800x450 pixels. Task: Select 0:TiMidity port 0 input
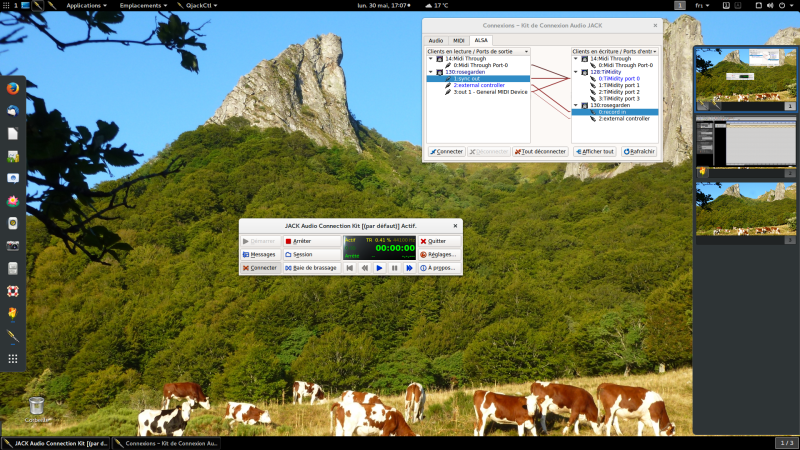pyautogui.click(x=619, y=79)
